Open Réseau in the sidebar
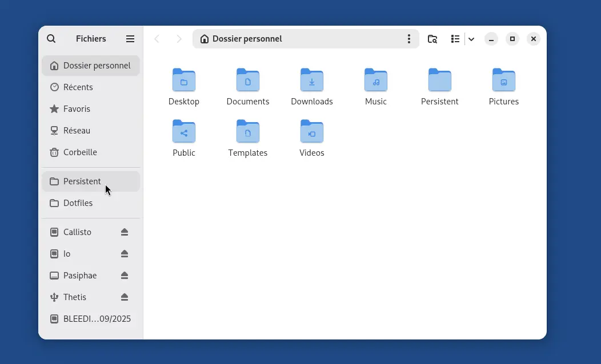This screenshot has width=601, height=364. (91, 131)
